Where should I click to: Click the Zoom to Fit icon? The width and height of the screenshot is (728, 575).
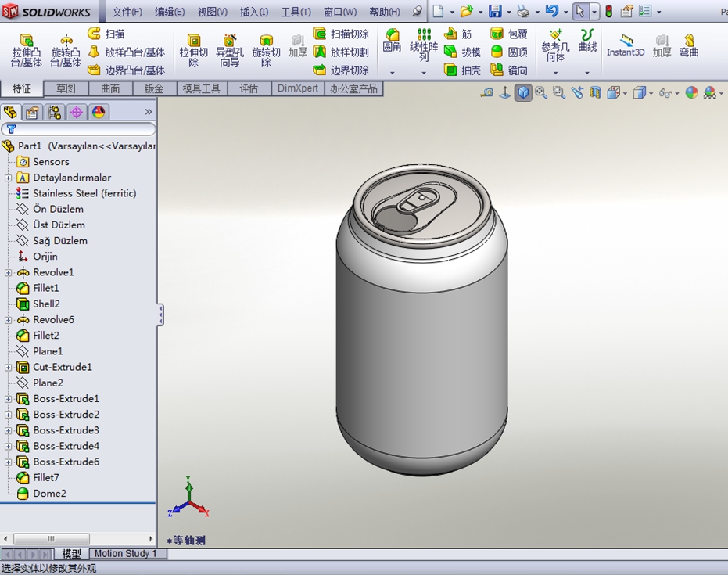pos(541,93)
